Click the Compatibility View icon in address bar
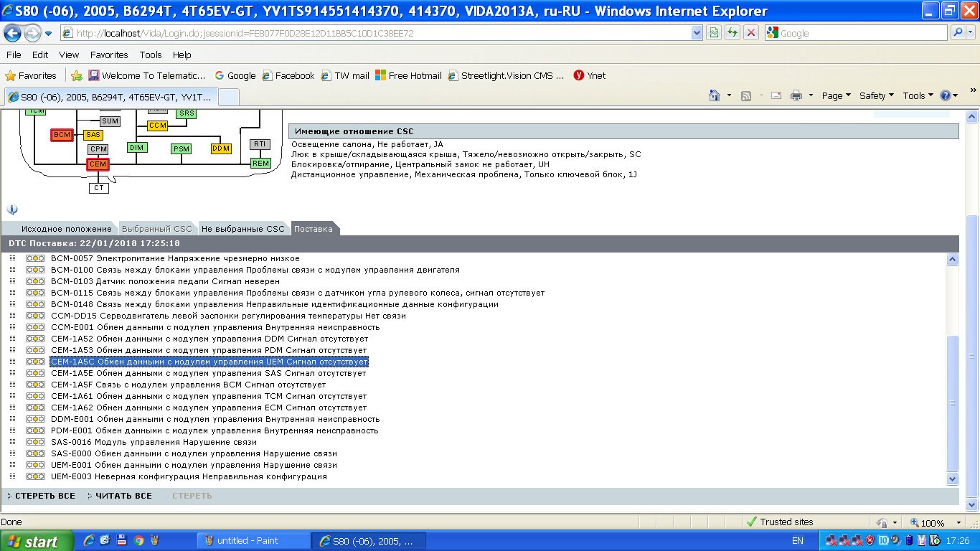This screenshot has height=551, width=980. pos(714,33)
